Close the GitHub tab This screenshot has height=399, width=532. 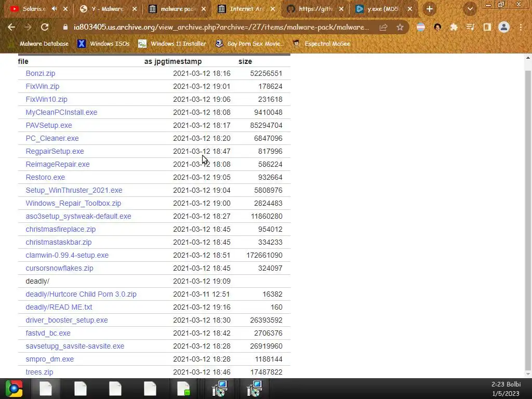[341, 9]
